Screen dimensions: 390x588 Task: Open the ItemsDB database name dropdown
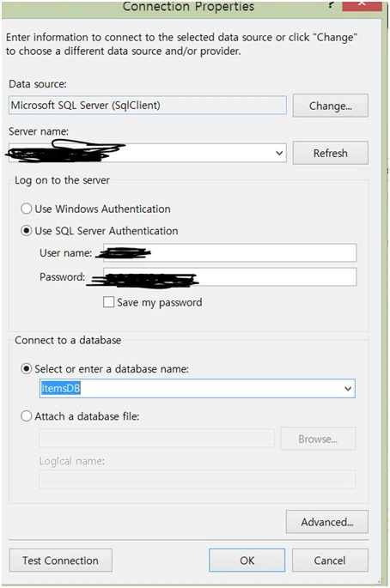pos(348,389)
